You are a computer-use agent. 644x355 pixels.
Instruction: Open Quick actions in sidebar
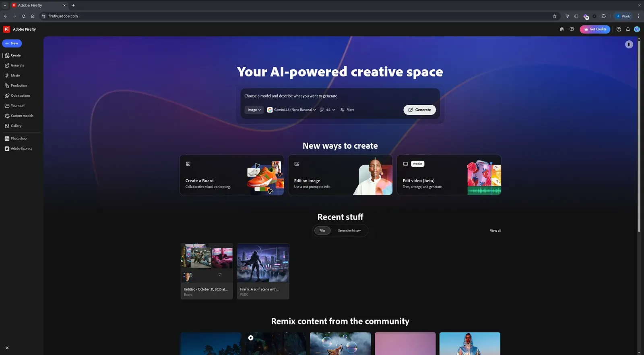pyautogui.click(x=20, y=96)
